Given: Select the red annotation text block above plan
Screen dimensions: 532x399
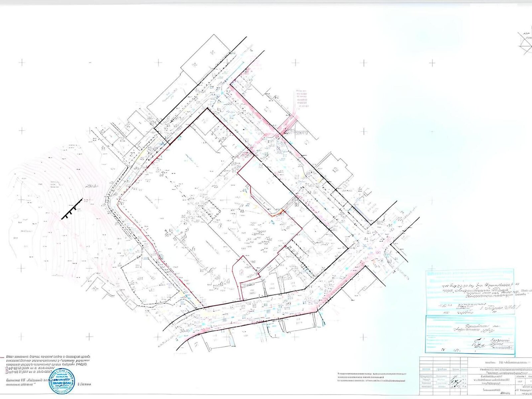Looking at the screenshot, I should pos(301,98).
